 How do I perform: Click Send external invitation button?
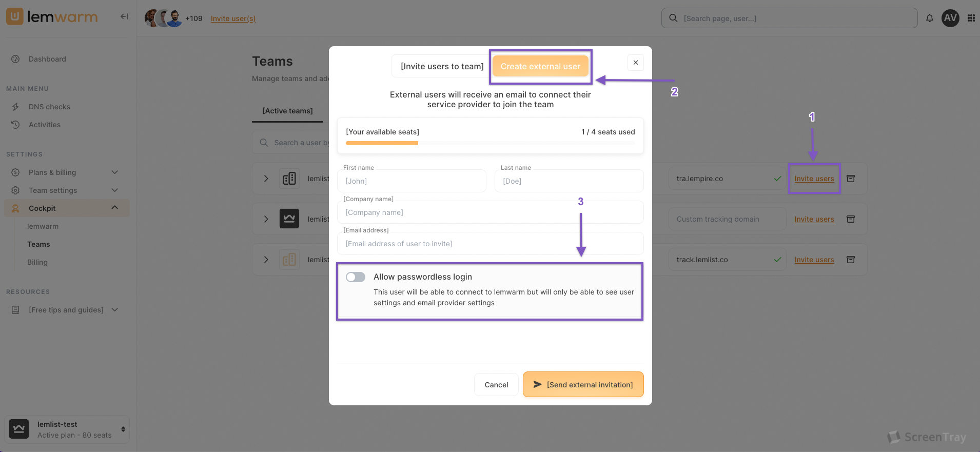[x=583, y=385]
